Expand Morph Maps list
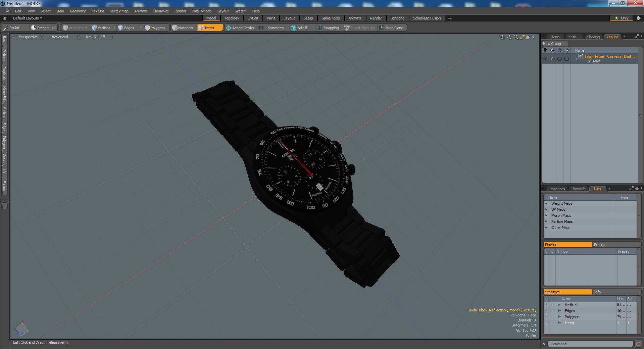644x349 pixels. (x=546, y=215)
